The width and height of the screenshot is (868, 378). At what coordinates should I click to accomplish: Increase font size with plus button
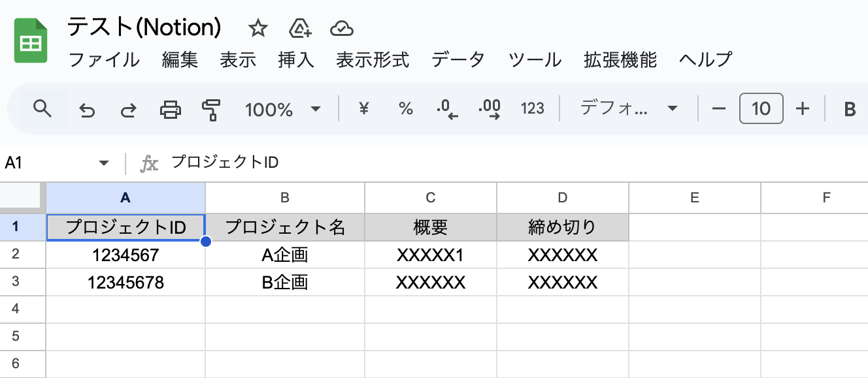[803, 109]
